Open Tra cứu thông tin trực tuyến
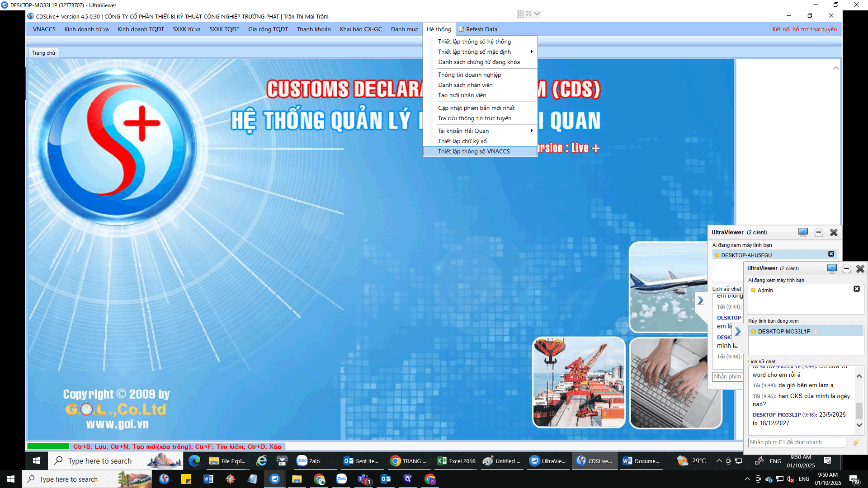The image size is (868, 488). pos(480,118)
